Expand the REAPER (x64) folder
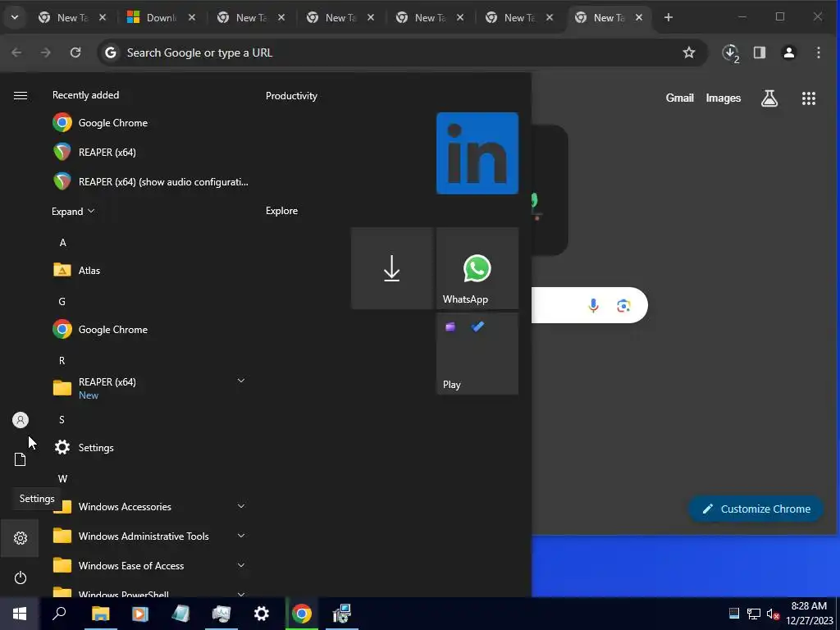 point(241,381)
